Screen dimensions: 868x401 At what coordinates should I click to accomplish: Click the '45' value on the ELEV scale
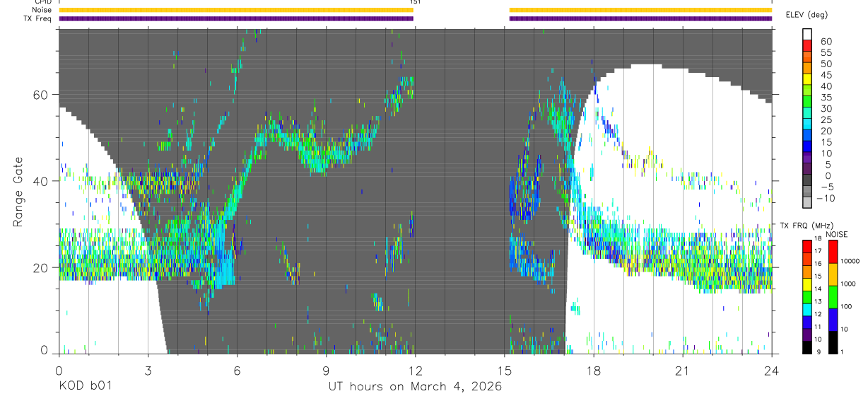pos(826,75)
